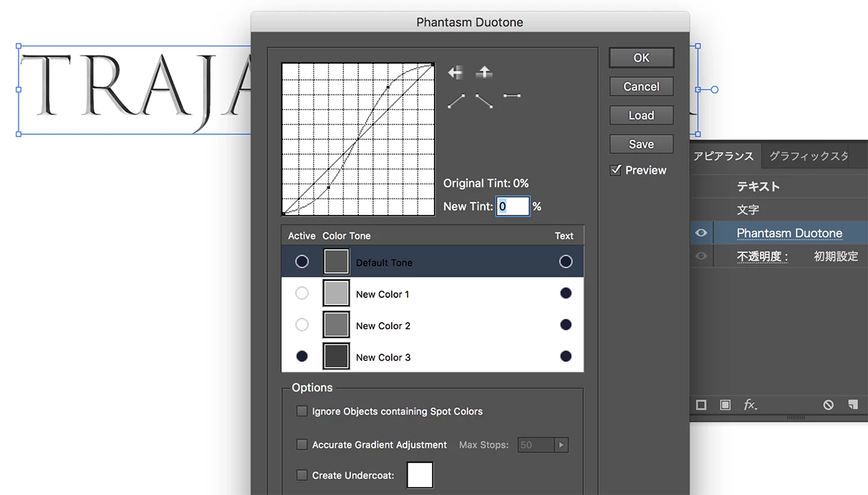Open the Phantasm Duotone effect link
The width and height of the screenshot is (868, 495).
[x=789, y=233]
